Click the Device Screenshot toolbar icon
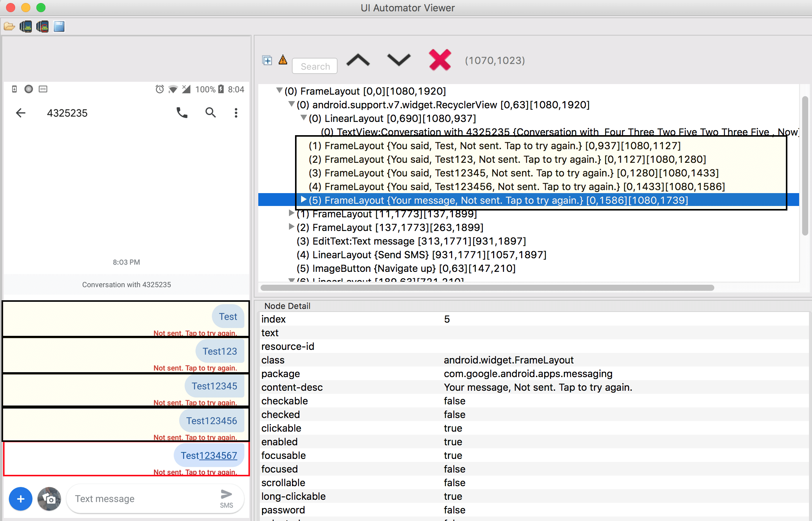 26,27
